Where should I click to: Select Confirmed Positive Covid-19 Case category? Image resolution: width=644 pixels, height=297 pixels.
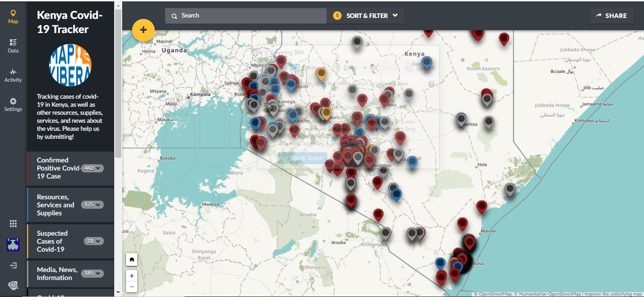point(70,168)
